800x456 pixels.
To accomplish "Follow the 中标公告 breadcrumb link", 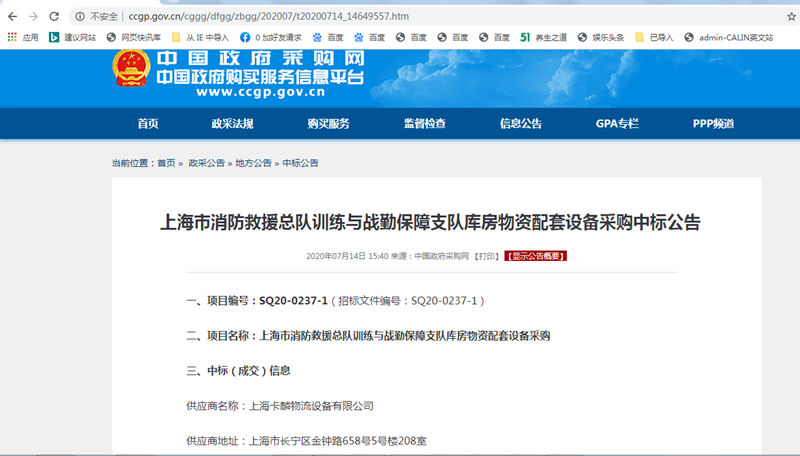I will pyautogui.click(x=301, y=163).
